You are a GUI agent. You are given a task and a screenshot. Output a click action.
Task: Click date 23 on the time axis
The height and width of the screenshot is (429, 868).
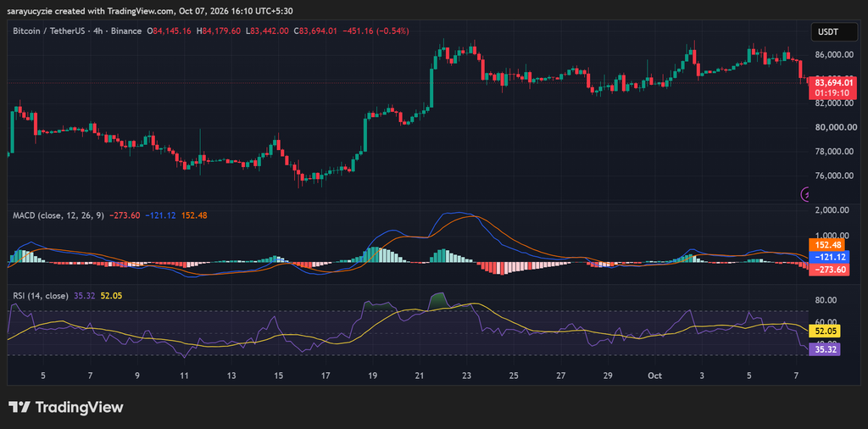(467, 376)
